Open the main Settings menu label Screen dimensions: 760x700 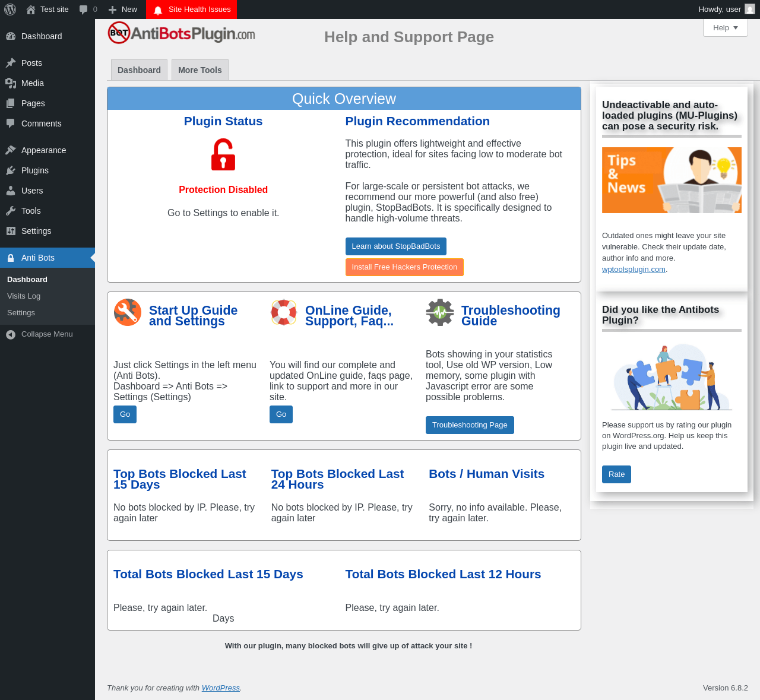(x=36, y=231)
